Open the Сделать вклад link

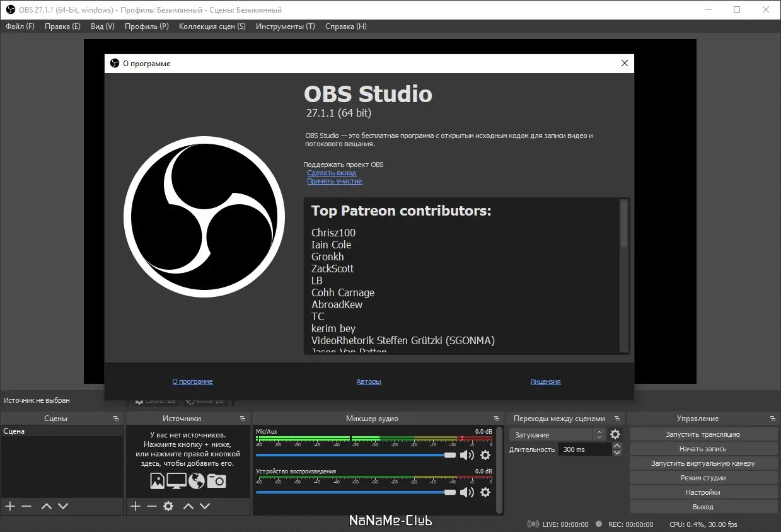(332, 173)
